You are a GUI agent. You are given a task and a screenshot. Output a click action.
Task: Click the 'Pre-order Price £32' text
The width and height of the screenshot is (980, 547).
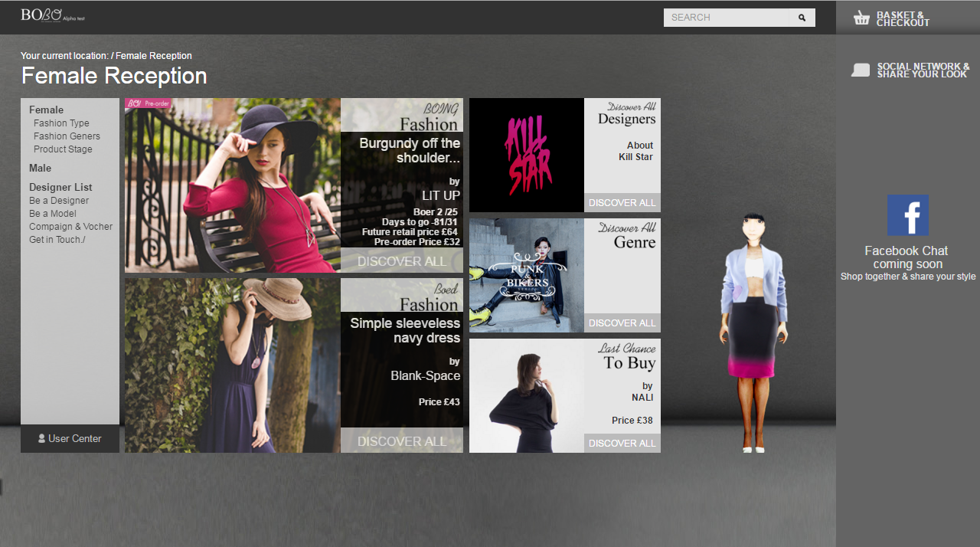point(417,242)
